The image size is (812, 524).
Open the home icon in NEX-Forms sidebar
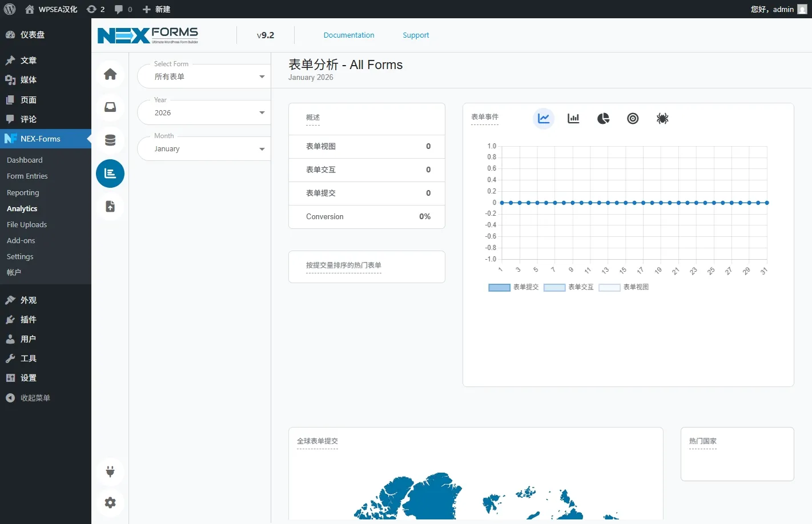click(110, 74)
